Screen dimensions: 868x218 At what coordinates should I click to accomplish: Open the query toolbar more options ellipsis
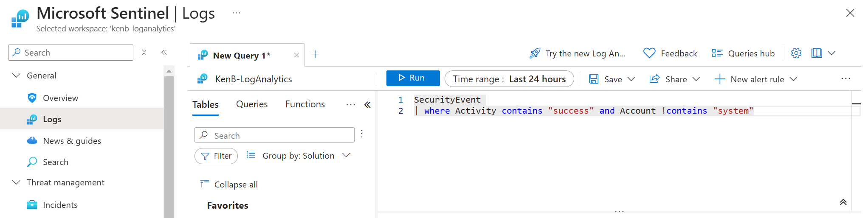click(845, 79)
